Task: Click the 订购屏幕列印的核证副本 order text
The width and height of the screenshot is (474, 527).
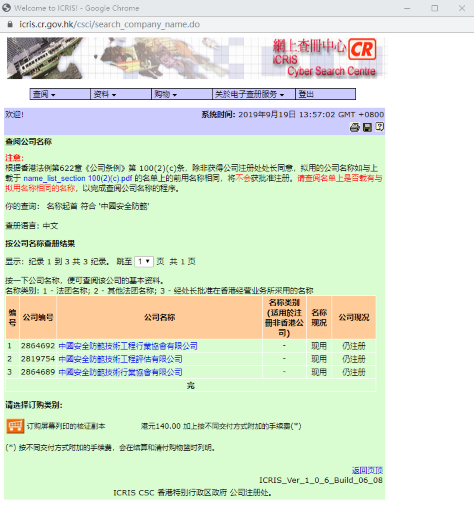Action: point(66,426)
